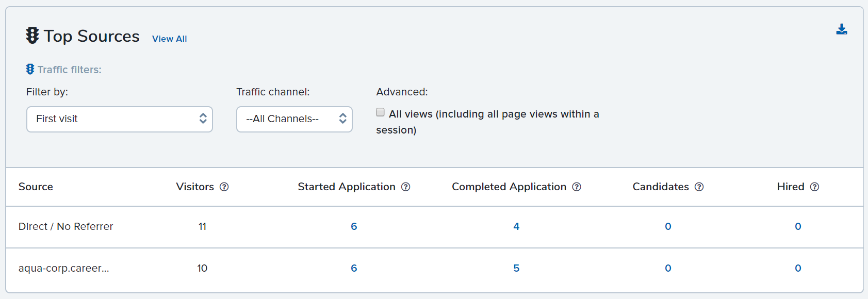868x299 pixels.
Task: Enable the All views checkbox
Action: point(381,112)
